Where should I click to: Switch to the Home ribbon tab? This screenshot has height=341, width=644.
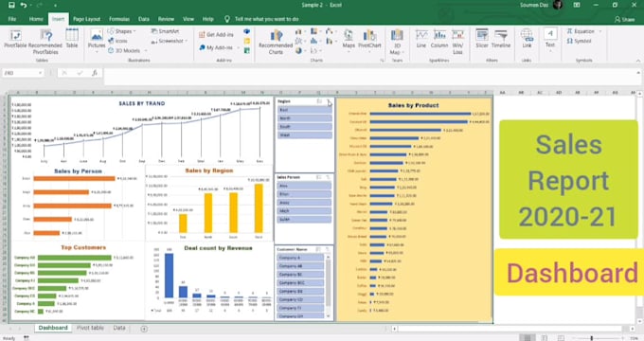pyautogui.click(x=36, y=19)
